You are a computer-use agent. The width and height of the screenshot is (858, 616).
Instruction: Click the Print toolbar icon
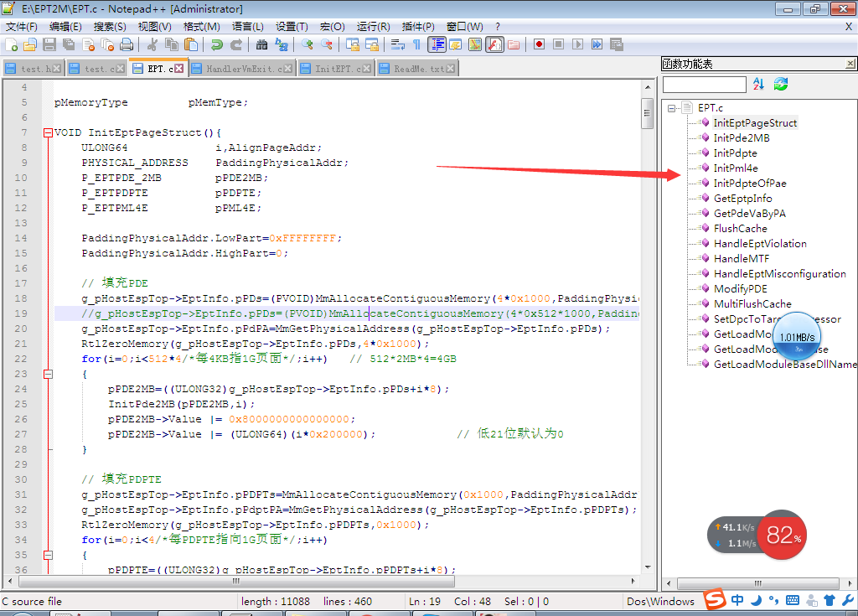[x=127, y=45]
